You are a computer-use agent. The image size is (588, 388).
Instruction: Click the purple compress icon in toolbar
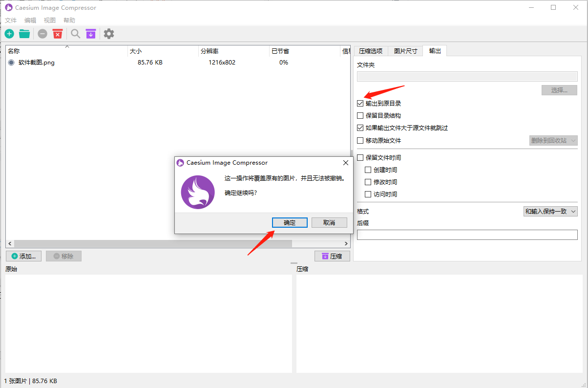pos(91,33)
